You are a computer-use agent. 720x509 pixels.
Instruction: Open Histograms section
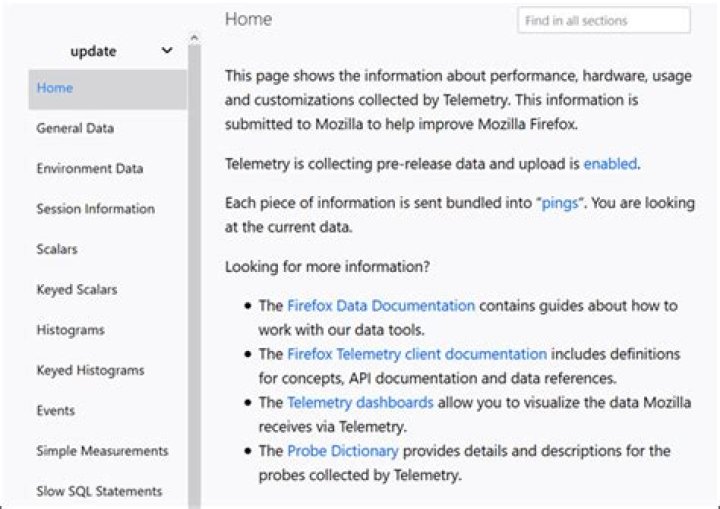[x=71, y=330]
